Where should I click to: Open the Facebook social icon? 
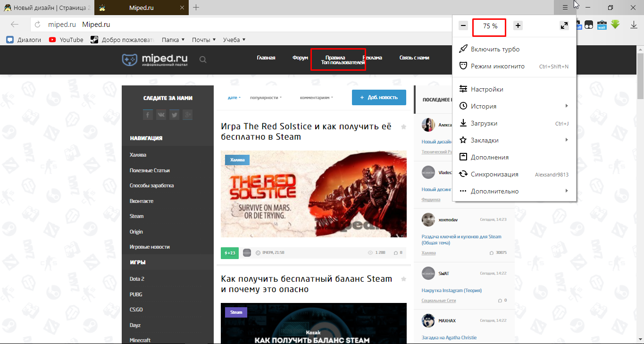pyautogui.click(x=148, y=115)
